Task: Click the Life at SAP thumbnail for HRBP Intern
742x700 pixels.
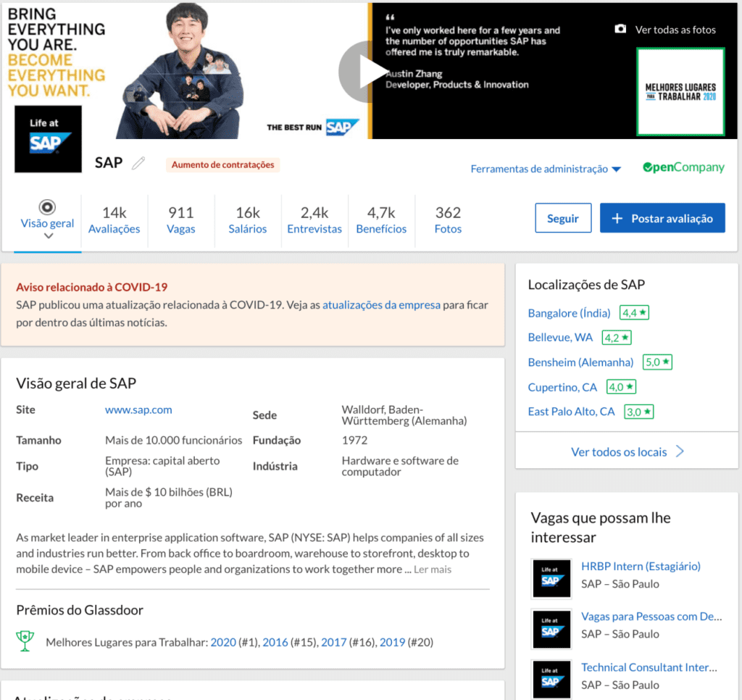Action: pos(551,578)
